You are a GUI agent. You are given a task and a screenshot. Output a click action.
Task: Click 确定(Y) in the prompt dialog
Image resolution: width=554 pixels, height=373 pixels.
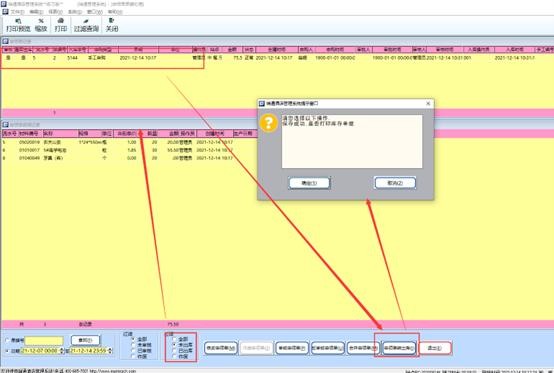tap(310, 183)
